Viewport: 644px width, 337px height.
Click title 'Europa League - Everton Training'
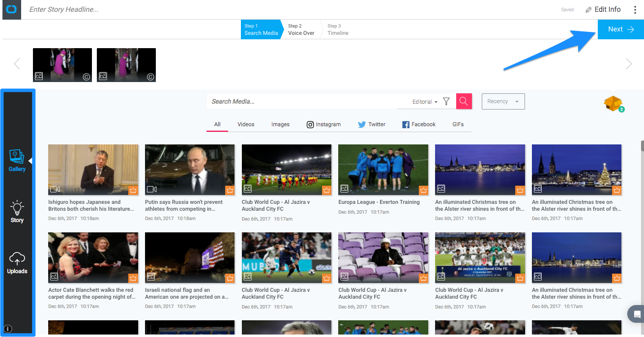point(379,202)
